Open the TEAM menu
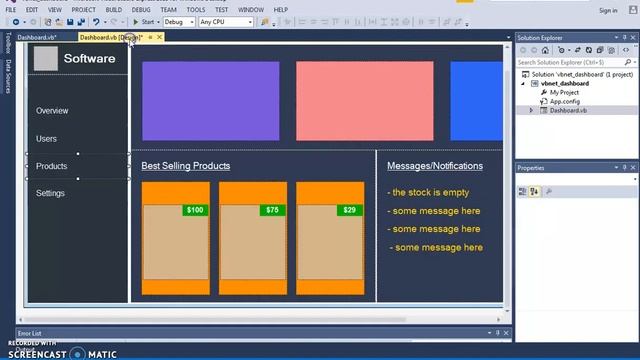This screenshot has height=360, width=640. 168,9
